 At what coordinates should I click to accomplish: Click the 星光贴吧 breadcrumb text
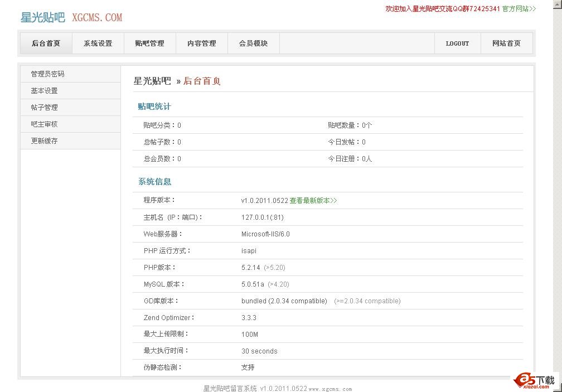coord(152,81)
